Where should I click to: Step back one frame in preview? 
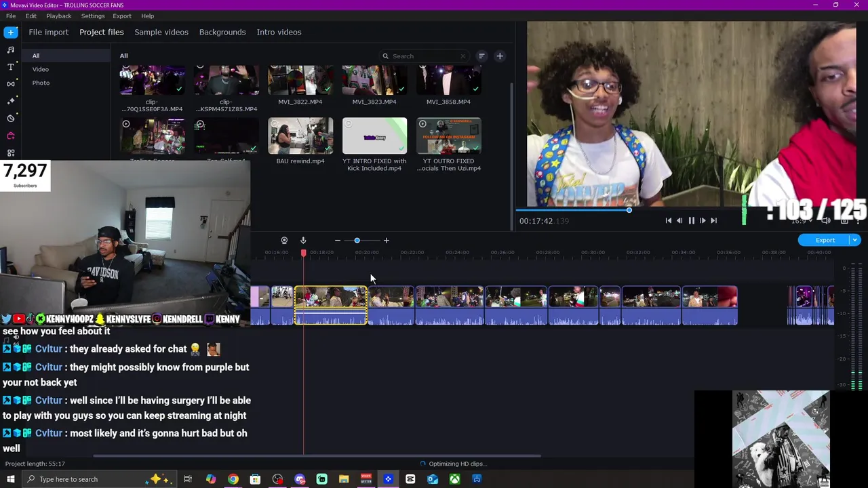click(679, 220)
